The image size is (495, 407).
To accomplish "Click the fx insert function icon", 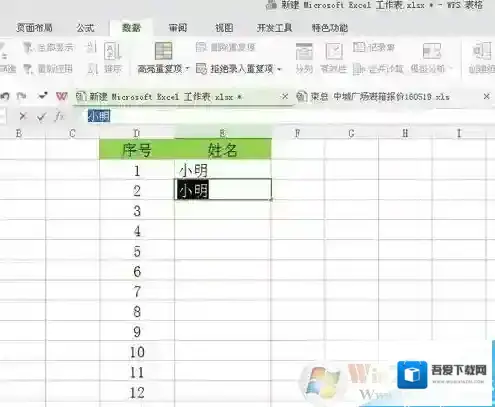I will 59,116.
